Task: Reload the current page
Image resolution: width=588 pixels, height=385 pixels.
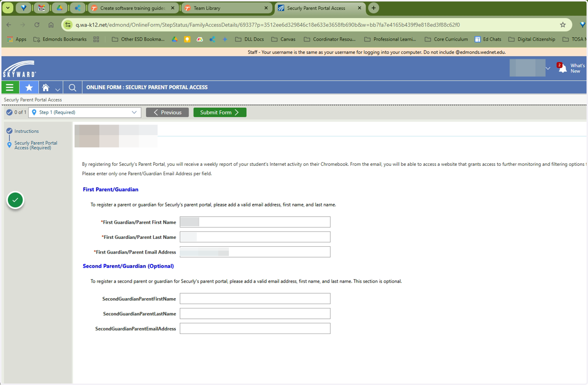Action: click(37, 25)
